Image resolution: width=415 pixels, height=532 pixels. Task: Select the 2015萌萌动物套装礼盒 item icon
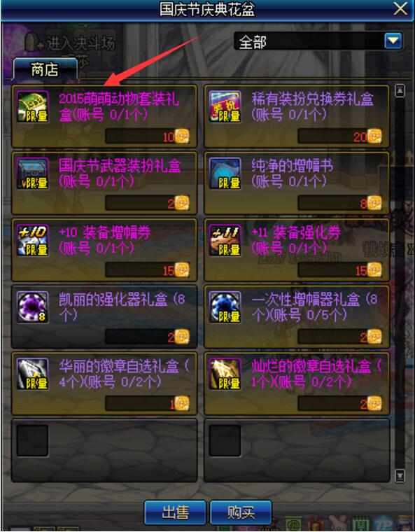33,106
